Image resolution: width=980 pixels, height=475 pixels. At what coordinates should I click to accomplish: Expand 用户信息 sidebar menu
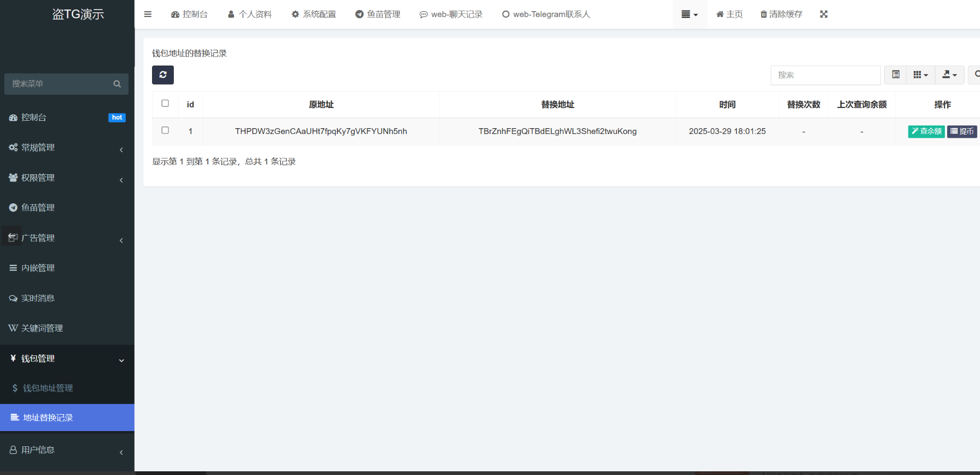click(67, 450)
